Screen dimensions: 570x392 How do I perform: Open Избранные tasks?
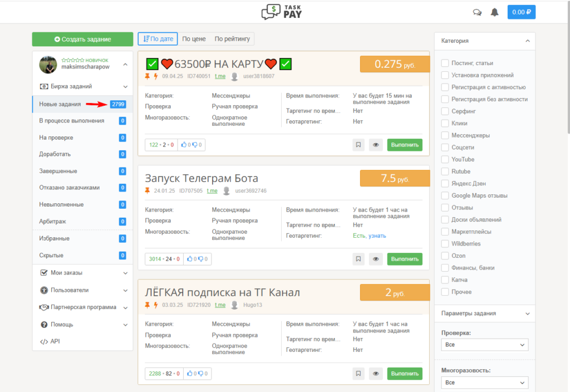[x=83, y=238]
